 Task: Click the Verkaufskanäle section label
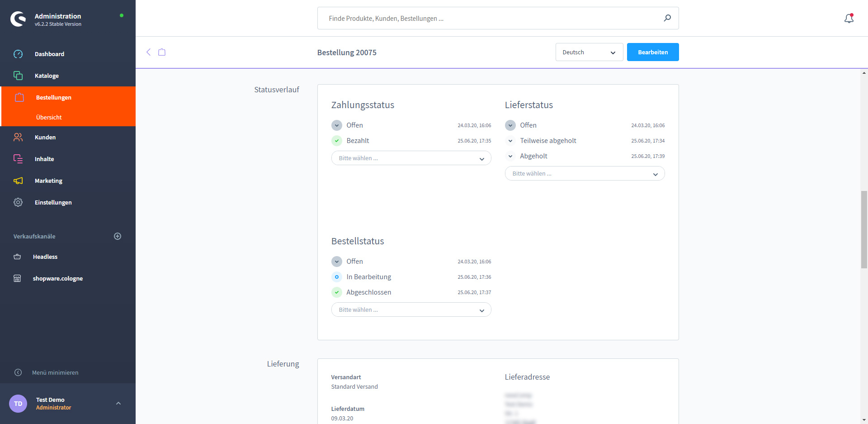[34, 236]
